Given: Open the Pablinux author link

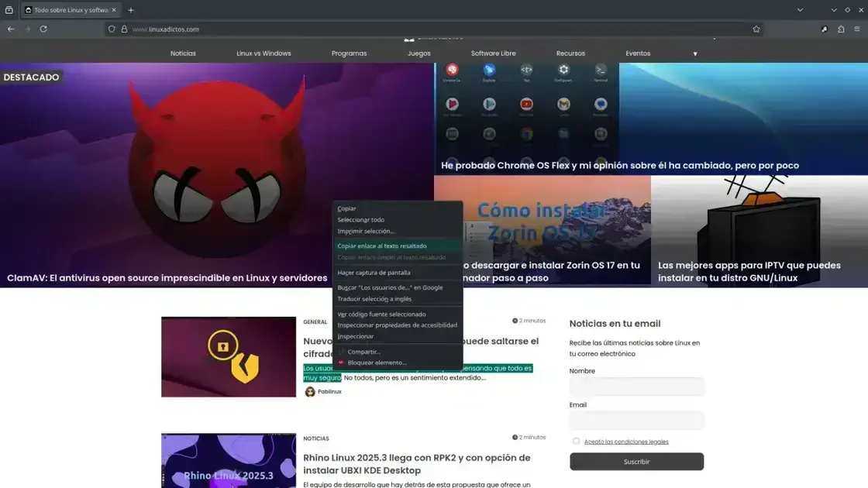Looking at the screenshot, I should 329,392.
